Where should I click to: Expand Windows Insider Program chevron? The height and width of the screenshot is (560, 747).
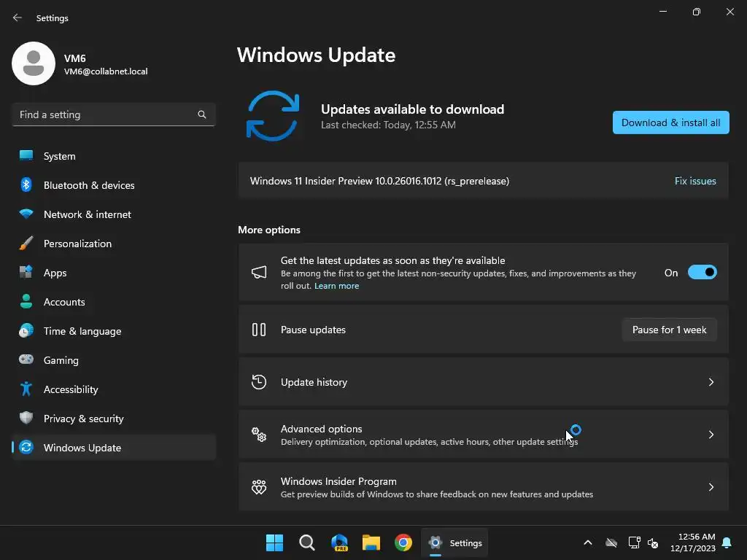click(711, 486)
